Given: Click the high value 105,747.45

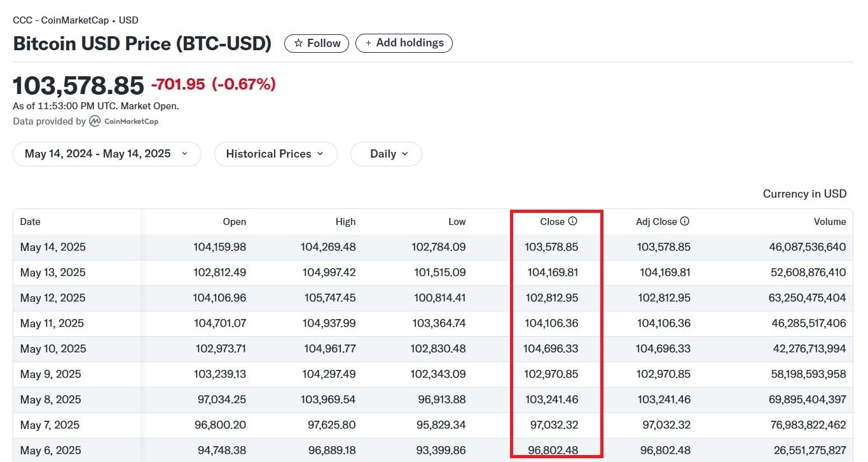Looking at the screenshot, I should click(x=329, y=298).
